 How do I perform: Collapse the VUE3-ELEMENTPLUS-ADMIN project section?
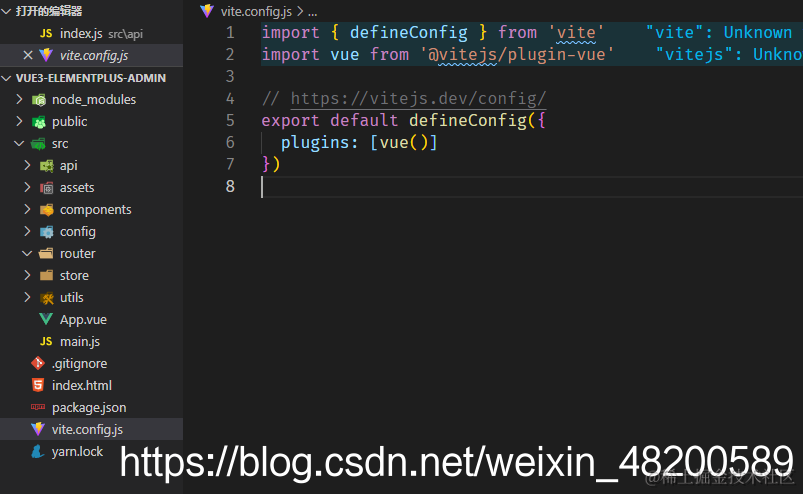[x=7, y=78]
